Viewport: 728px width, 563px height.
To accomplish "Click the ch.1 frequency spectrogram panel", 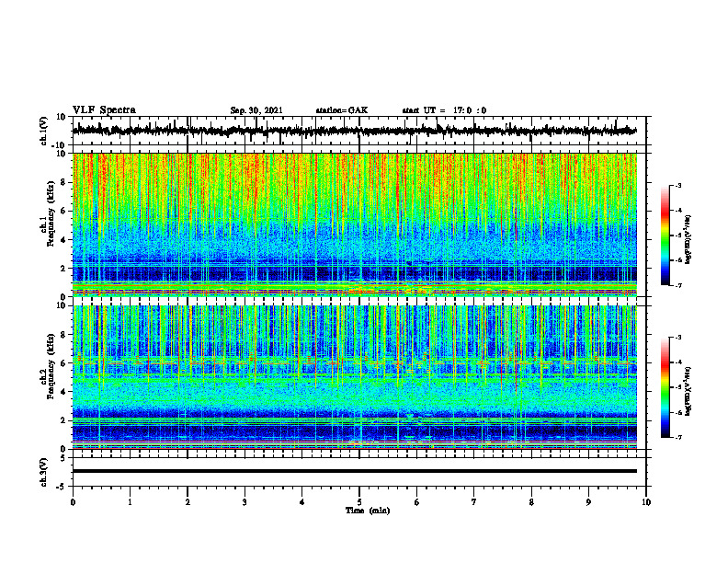I will coord(355,224).
